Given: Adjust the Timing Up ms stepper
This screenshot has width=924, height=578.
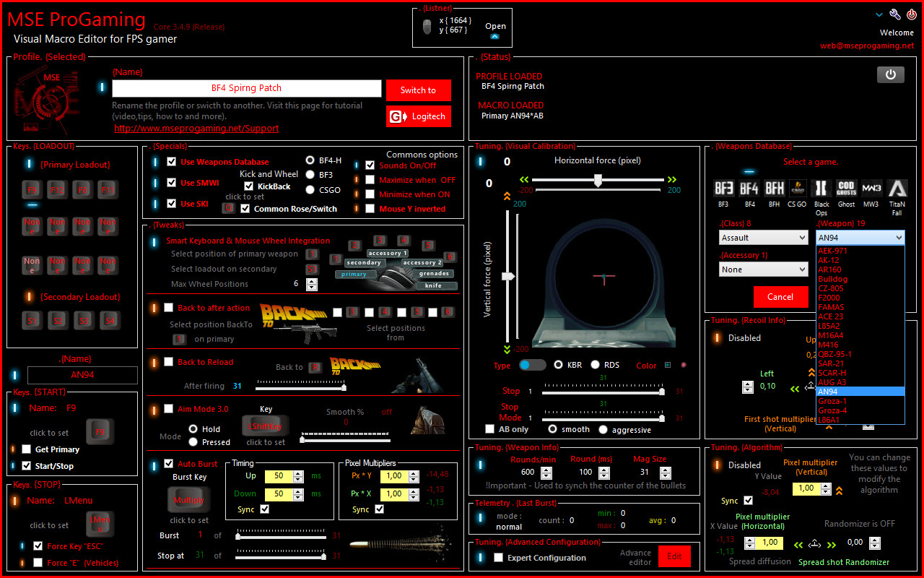Looking at the screenshot, I should pos(298,476).
